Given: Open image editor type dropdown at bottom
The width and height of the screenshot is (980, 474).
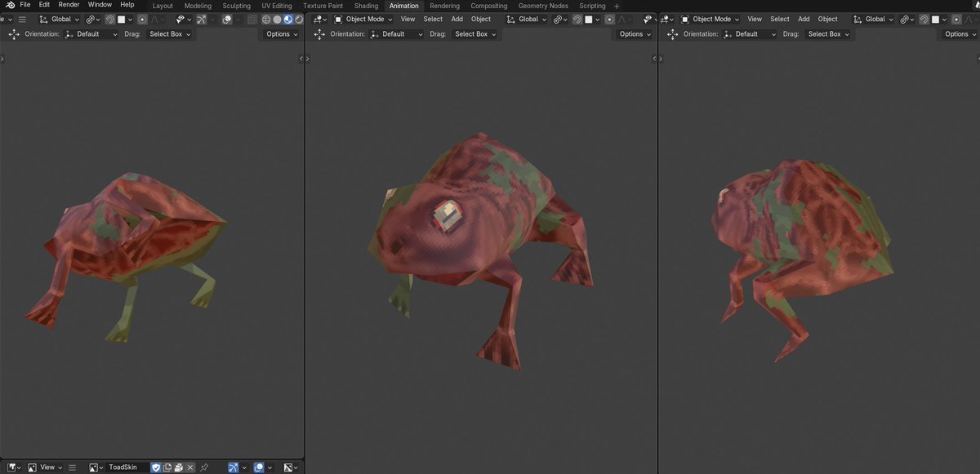Looking at the screenshot, I should point(13,467).
